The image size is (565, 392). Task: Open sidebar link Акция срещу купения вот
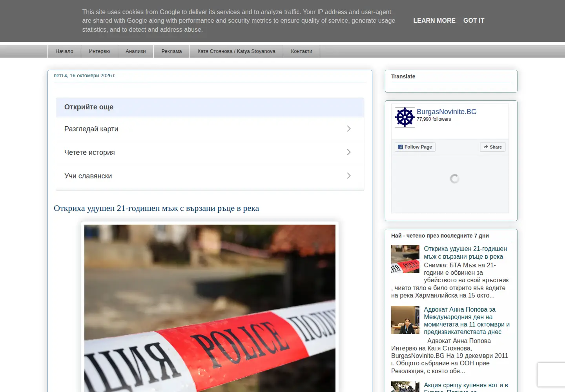[x=466, y=387]
